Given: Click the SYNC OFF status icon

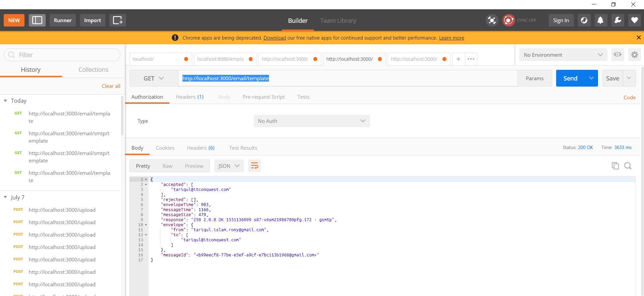Looking at the screenshot, I should 508,20.
